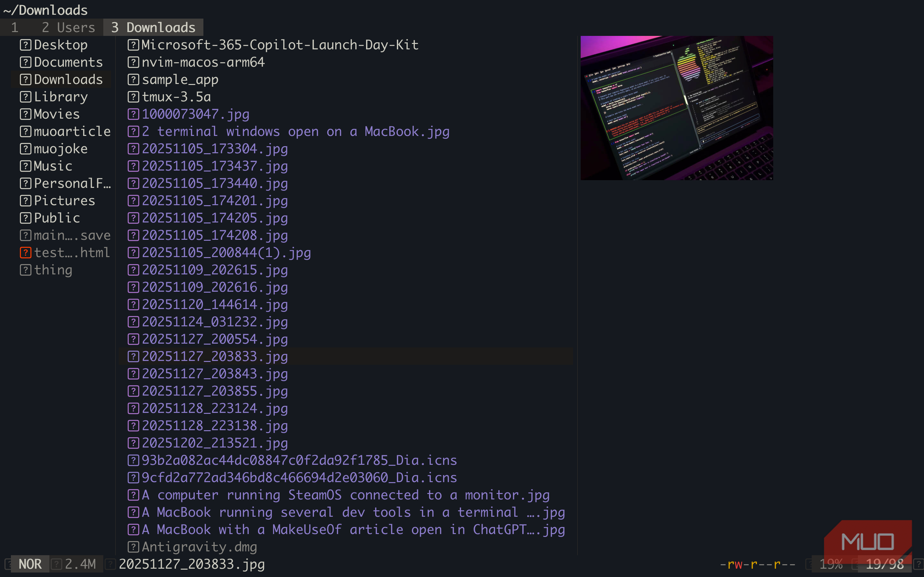This screenshot has width=924, height=577.
Task: Click the icon next to the Music folder
Action: (25, 166)
